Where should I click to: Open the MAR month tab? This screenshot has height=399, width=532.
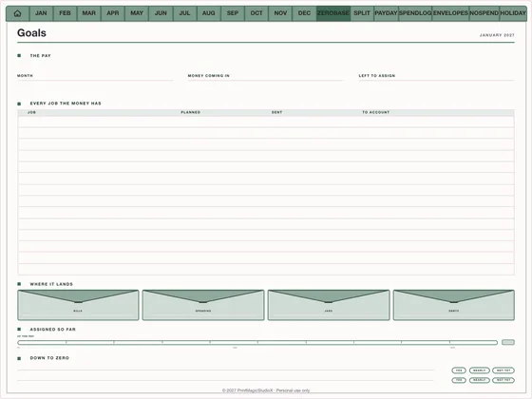pyautogui.click(x=89, y=13)
